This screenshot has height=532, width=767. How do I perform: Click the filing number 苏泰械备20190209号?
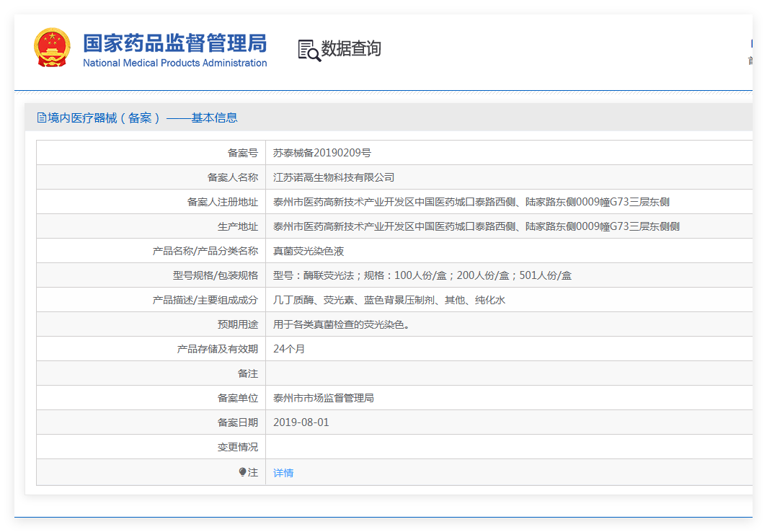[x=322, y=153]
